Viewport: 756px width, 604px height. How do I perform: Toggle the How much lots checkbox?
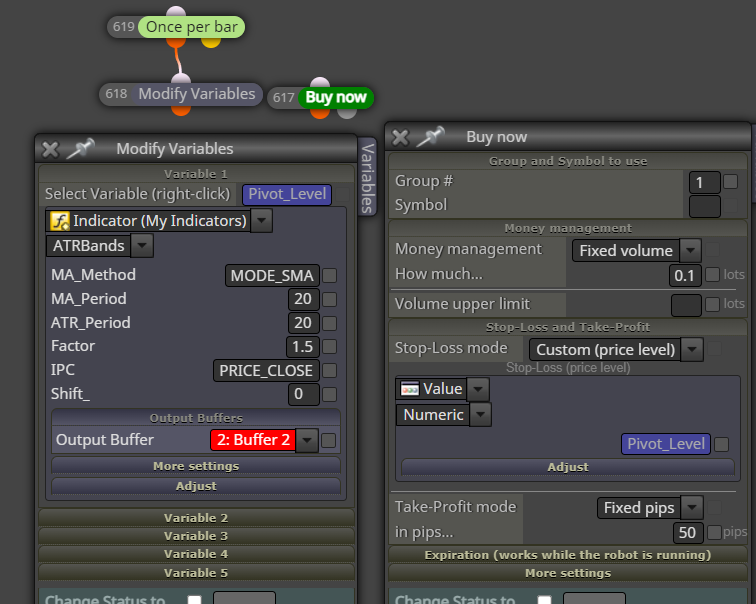(712, 275)
